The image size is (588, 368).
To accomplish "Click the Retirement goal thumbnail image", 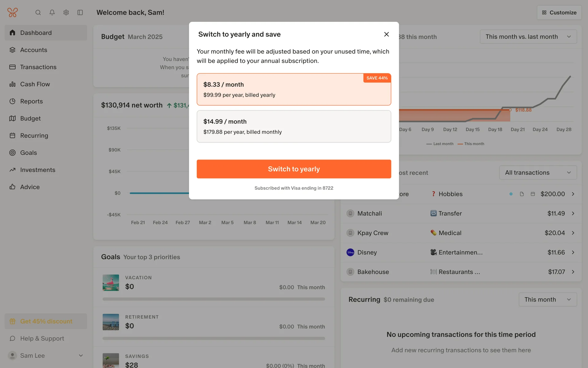I will click(111, 322).
